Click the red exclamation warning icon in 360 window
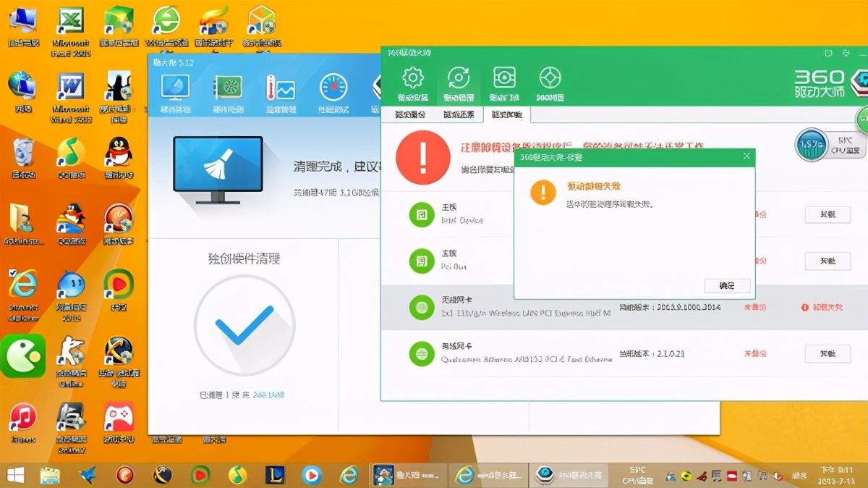 tap(423, 157)
